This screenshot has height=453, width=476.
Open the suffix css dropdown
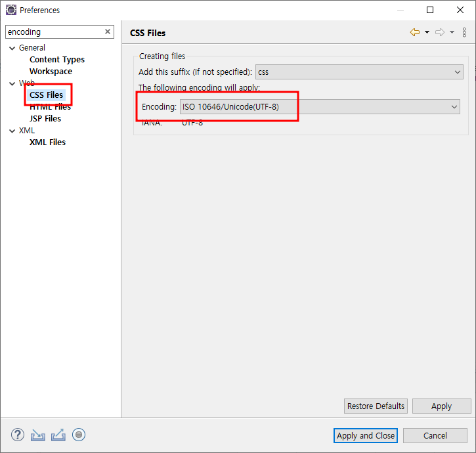pyautogui.click(x=359, y=72)
